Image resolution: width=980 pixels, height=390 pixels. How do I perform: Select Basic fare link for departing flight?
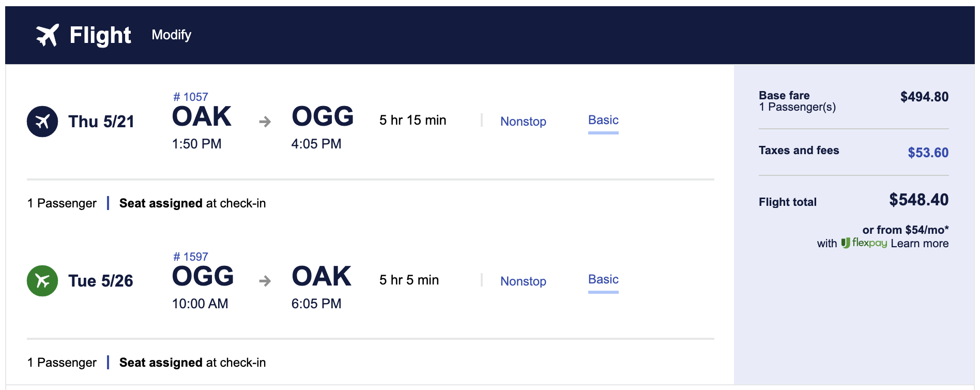tap(603, 120)
